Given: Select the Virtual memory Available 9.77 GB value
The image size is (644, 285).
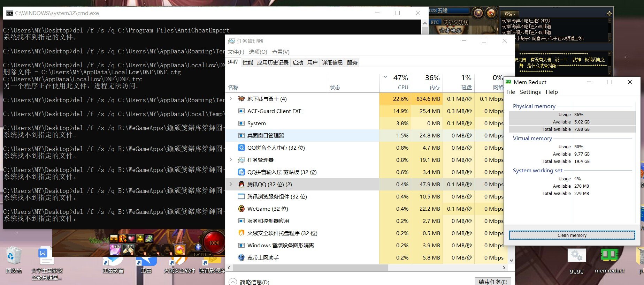Looking at the screenshot, I should coord(582,154).
